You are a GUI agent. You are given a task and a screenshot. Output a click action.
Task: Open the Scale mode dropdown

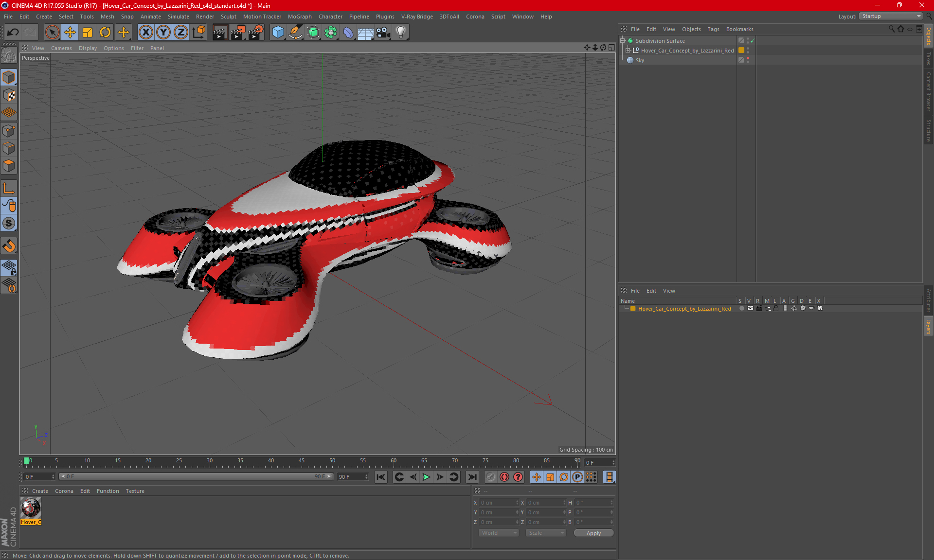546,533
